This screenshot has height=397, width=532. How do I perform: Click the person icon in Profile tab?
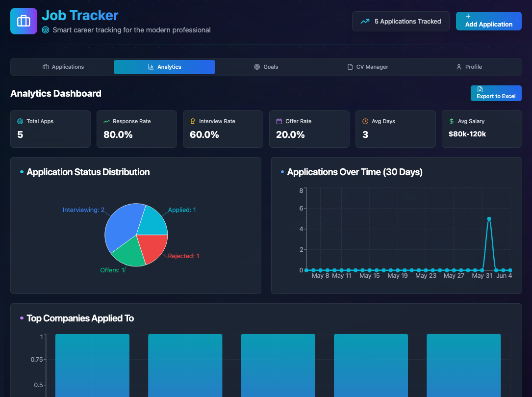click(459, 67)
